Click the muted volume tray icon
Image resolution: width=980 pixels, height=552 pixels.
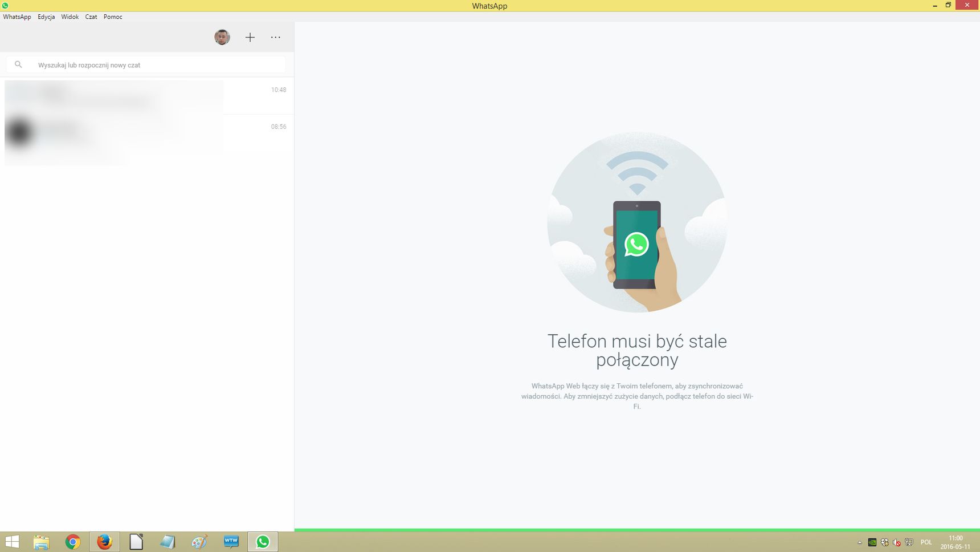click(897, 542)
